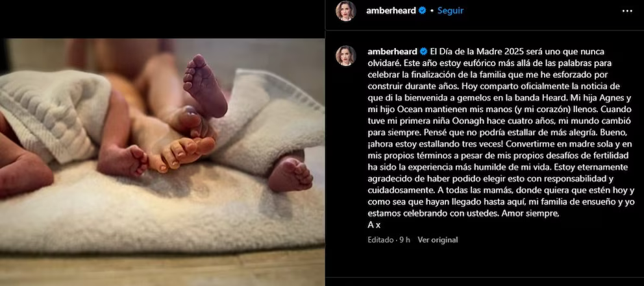Click the baby foot under the right towel
Viewport: 644px width, 286px height.
(290, 174)
